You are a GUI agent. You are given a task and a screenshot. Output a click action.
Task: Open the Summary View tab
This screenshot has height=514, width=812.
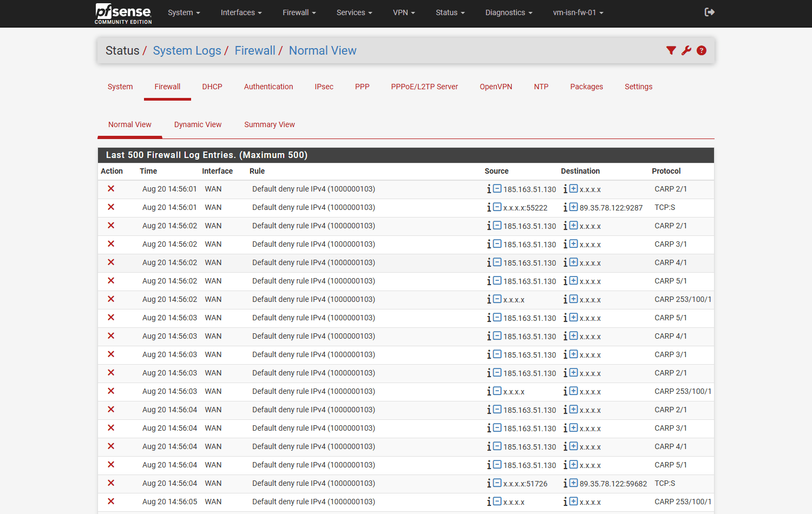(270, 124)
